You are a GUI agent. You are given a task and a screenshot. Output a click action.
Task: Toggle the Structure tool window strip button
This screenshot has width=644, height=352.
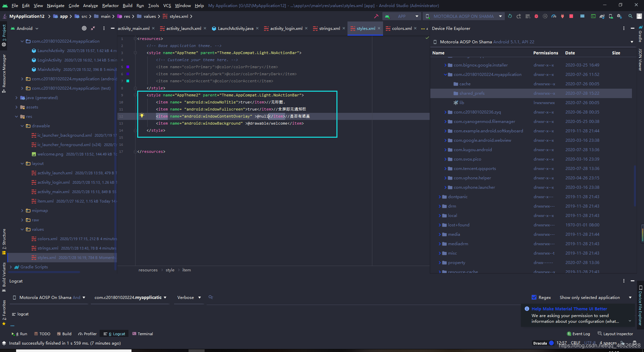4,241
